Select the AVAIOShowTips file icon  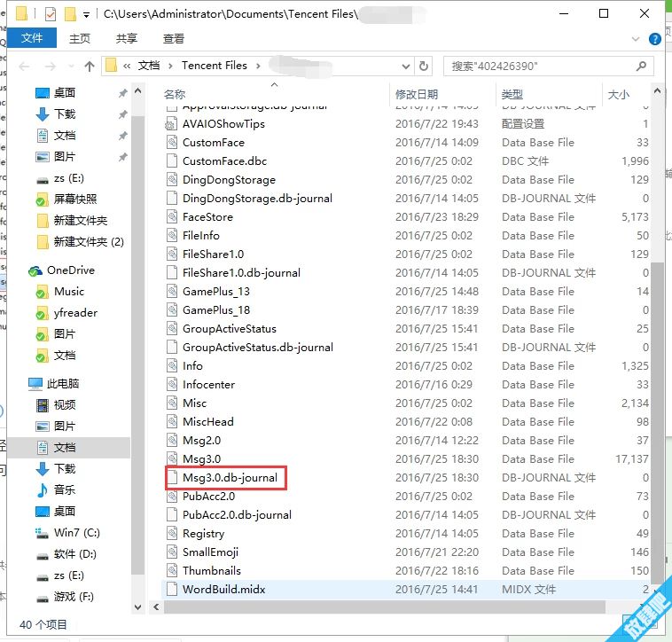point(171,124)
